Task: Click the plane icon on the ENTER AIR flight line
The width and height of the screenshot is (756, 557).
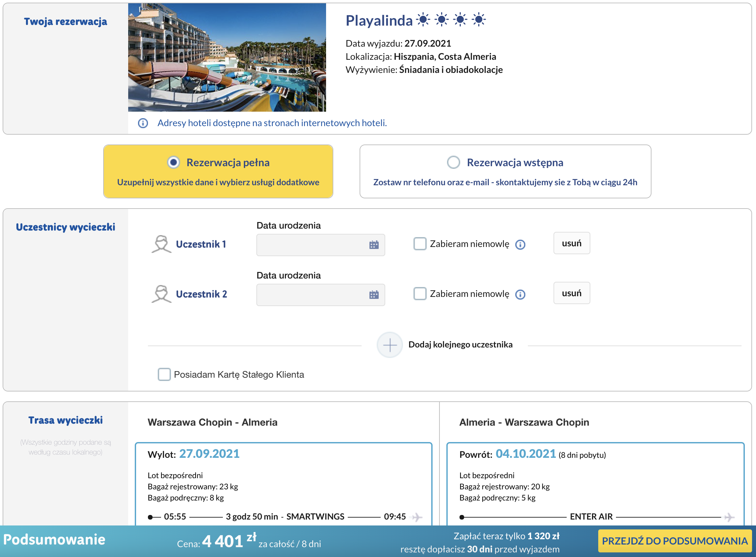Action: point(729,517)
